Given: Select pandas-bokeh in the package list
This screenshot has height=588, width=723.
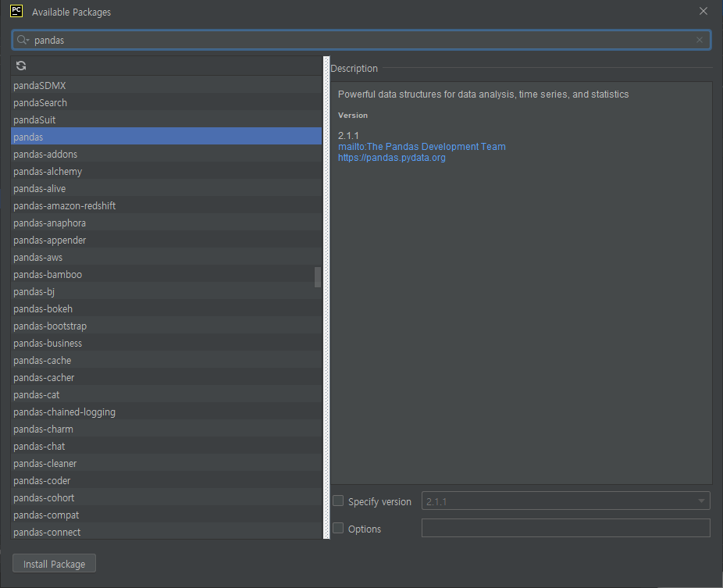Looking at the screenshot, I should click(x=166, y=308).
